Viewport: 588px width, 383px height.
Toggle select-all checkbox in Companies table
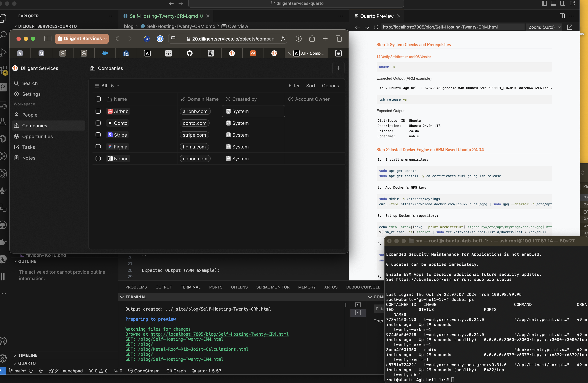(98, 99)
